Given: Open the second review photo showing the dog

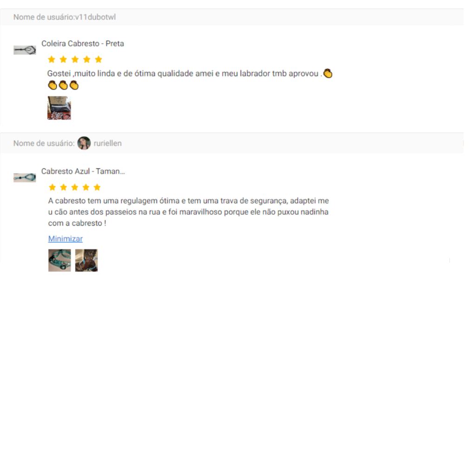Looking at the screenshot, I should point(86,260).
